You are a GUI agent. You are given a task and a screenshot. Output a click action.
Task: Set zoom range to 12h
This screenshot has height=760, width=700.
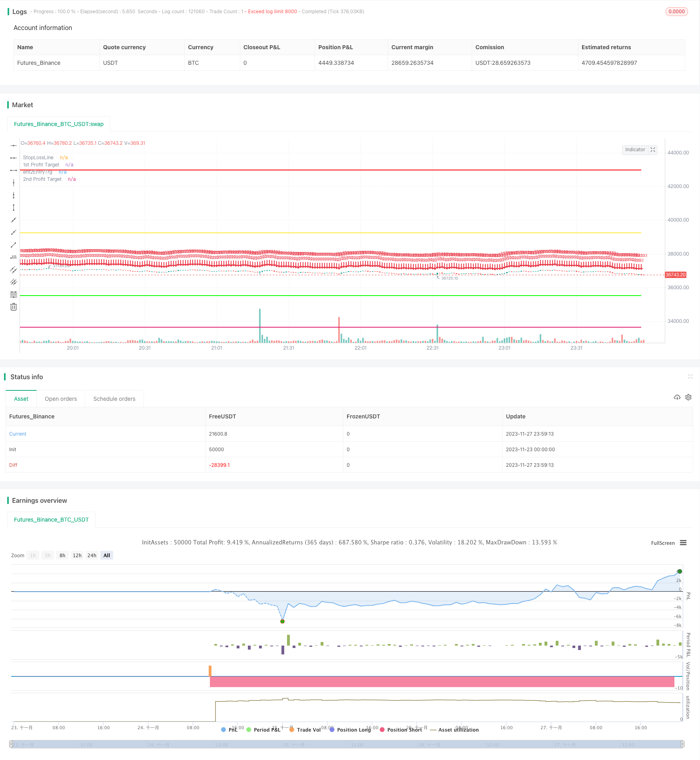[77, 555]
